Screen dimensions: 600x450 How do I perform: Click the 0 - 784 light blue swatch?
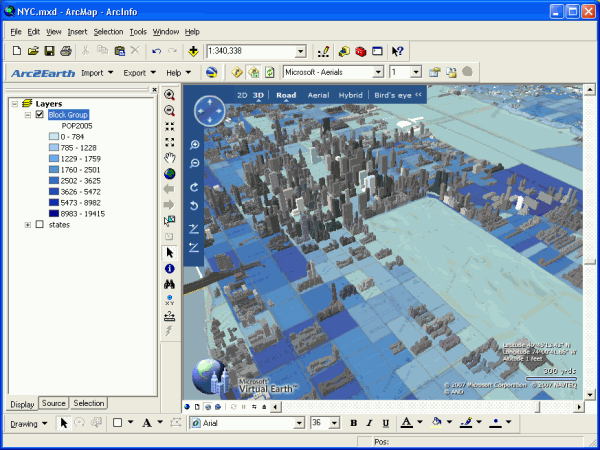pos(54,137)
